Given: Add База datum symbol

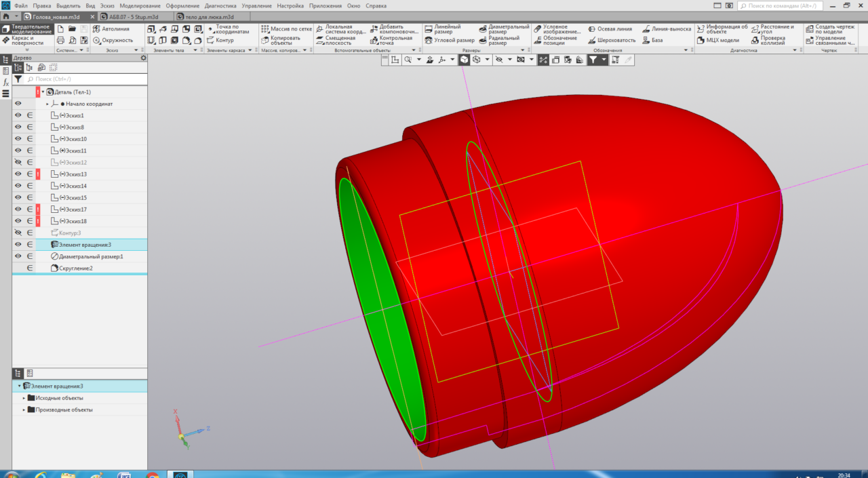Looking at the screenshot, I should (x=652, y=40).
